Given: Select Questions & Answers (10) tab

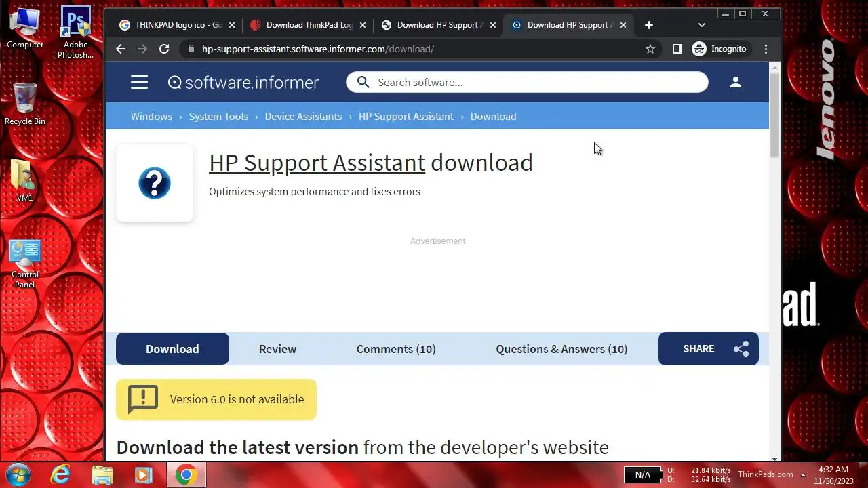Looking at the screenshot, I should click(x=561, y=349).
